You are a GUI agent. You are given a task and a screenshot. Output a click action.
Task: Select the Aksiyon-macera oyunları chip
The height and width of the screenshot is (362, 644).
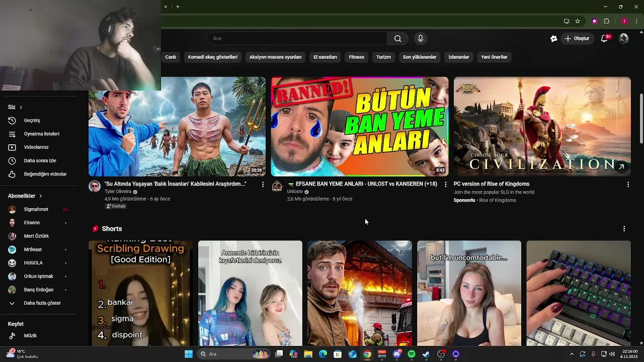[x=275, y=57]
